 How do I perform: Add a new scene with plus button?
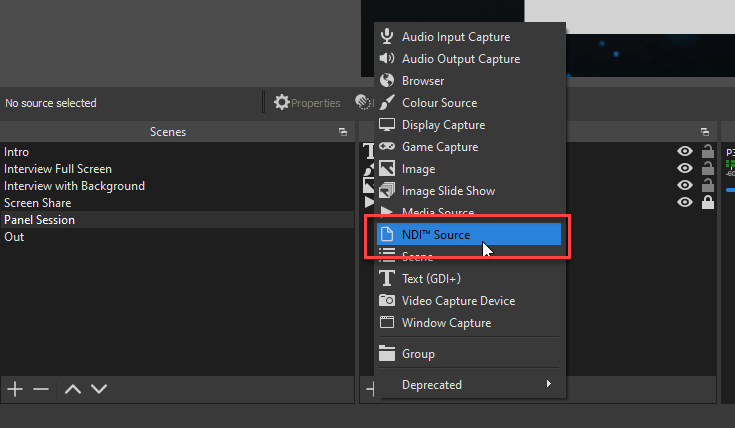tap(15, 389)
